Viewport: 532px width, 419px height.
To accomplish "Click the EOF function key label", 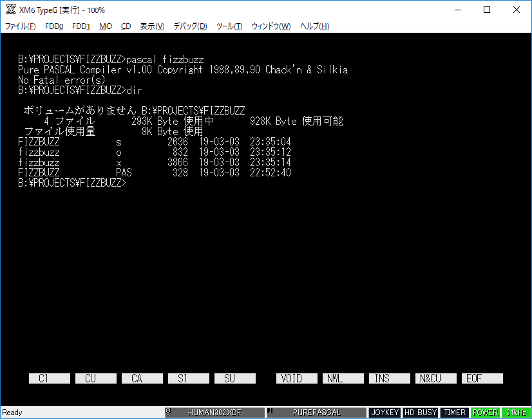I will pos(482,378).
